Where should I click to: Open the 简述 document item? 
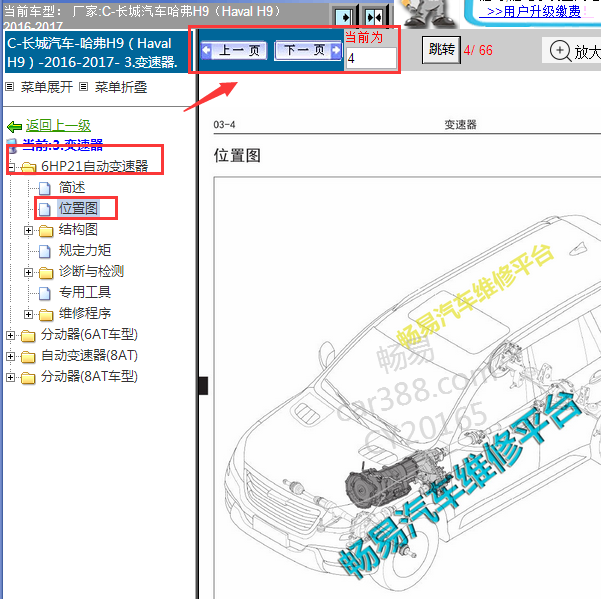click(x=72, y=187)
